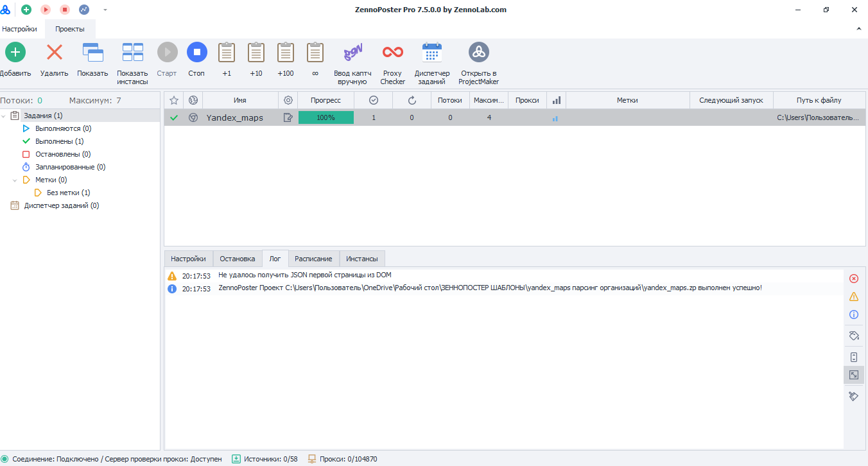868x466 pixels.
Task: Open Диспетчер заданий (0) in the left tree
Action: [62, 206]
